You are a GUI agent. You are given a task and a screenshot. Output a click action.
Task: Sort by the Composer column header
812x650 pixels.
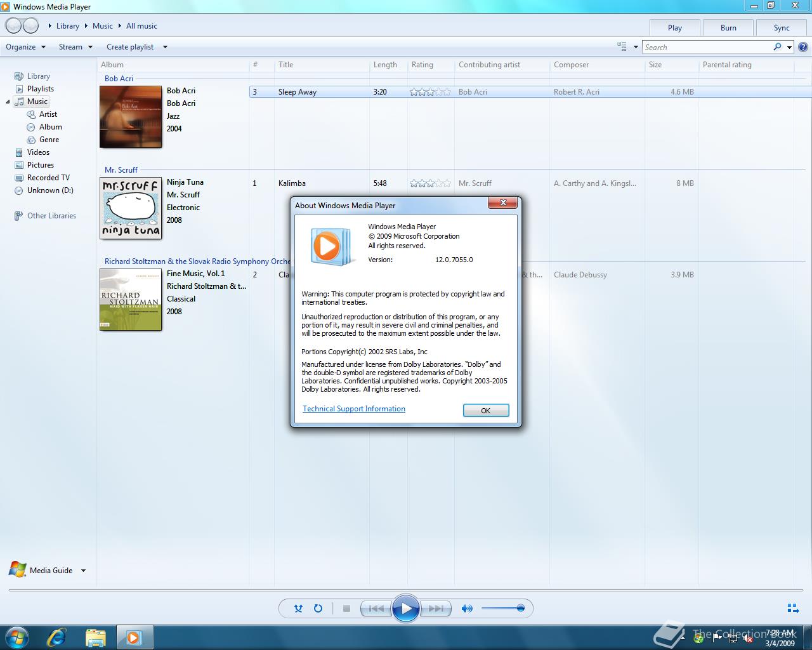(597, 65)
